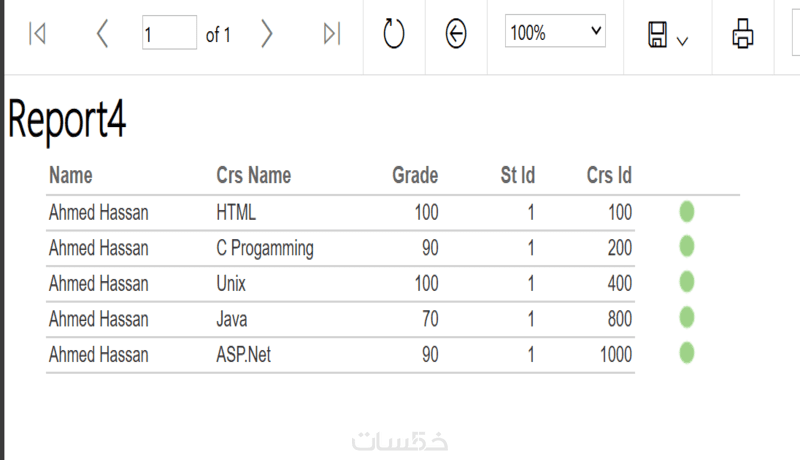Click the Grade column header
Screen dimensions: 800x460
[414, 176]
